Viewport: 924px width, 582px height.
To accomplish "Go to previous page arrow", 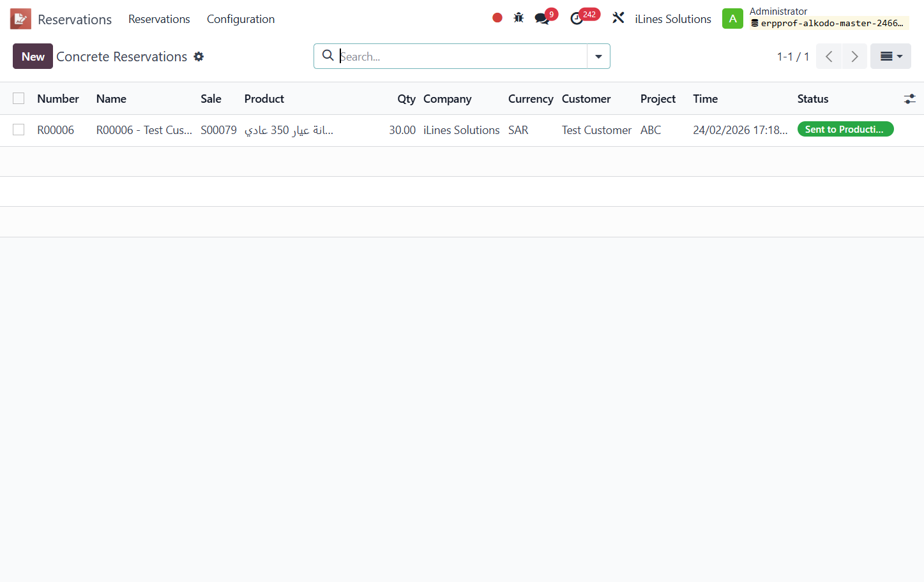I will pyautogui.click(x=829, y=56).
